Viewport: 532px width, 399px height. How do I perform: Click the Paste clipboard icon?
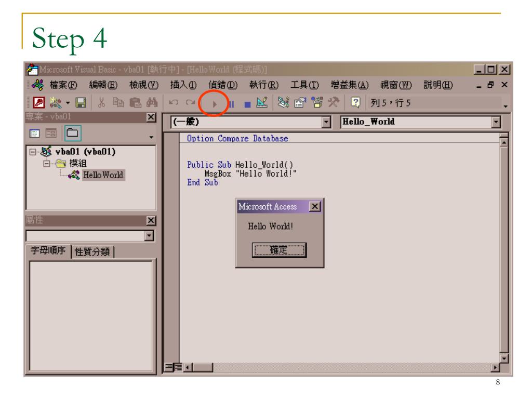pyautogui.click(x=136, y=102)
